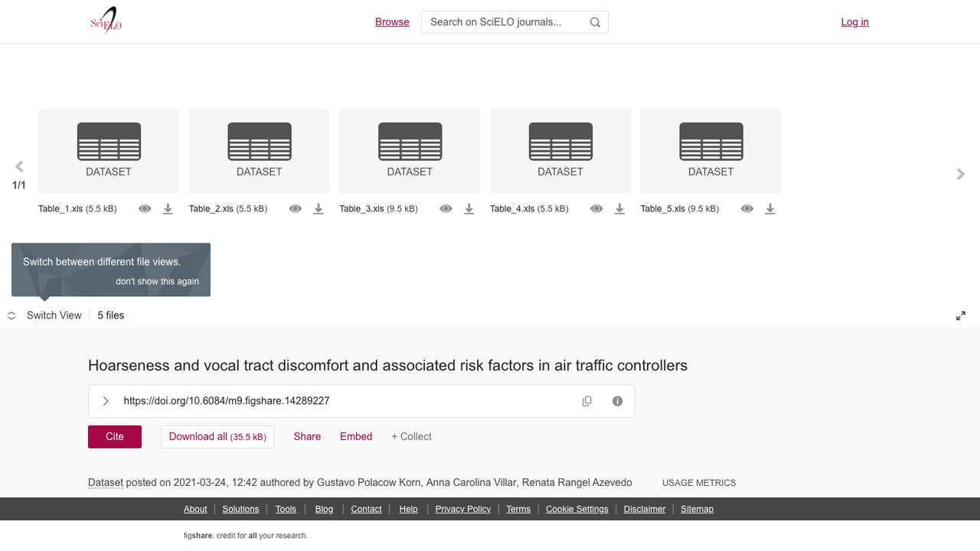Click the Embed option
980x551 pixels.
[x=356, y=436]
